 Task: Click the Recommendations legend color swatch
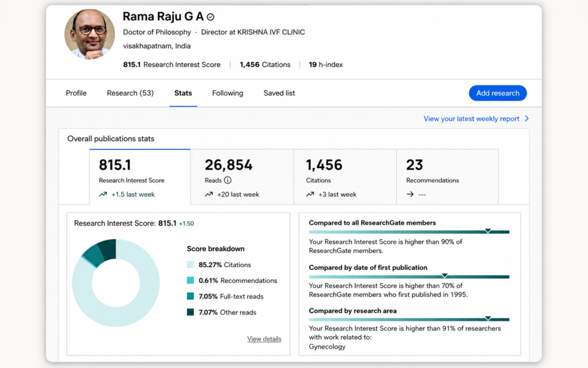[190, 281]
